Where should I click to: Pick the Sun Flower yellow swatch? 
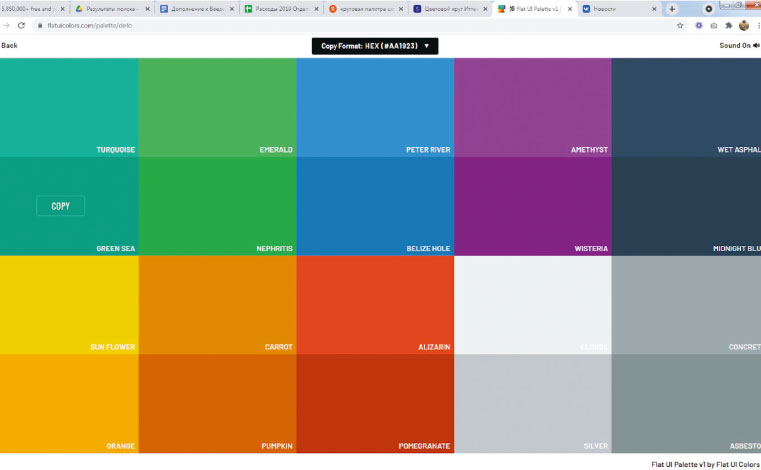click(68, 304)
